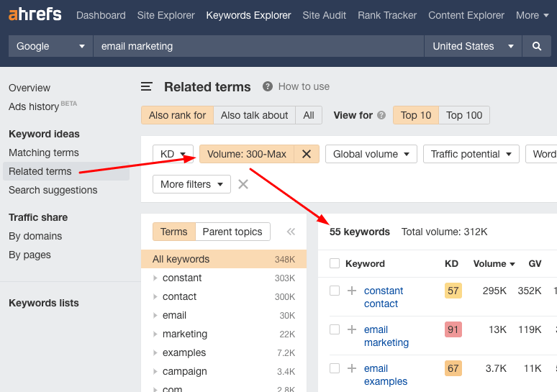Expand the contact term group
This screenshot has height=392, width=557.
[x=155, y=296]
